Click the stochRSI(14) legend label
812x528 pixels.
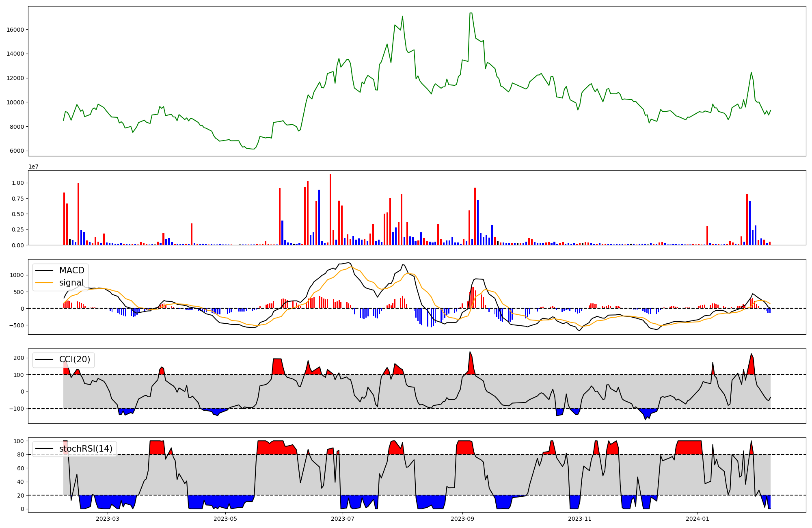[x=86, y=449]
